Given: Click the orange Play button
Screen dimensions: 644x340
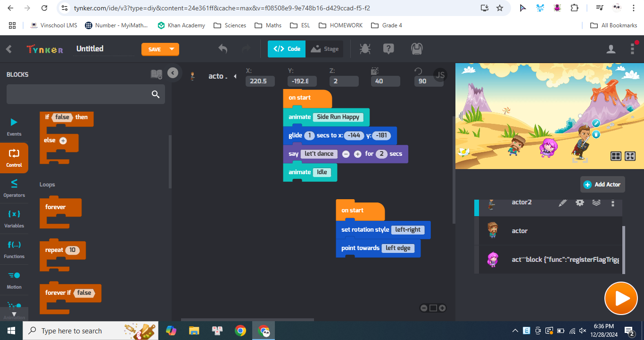Looking at the screenshot, I should 621,299.
